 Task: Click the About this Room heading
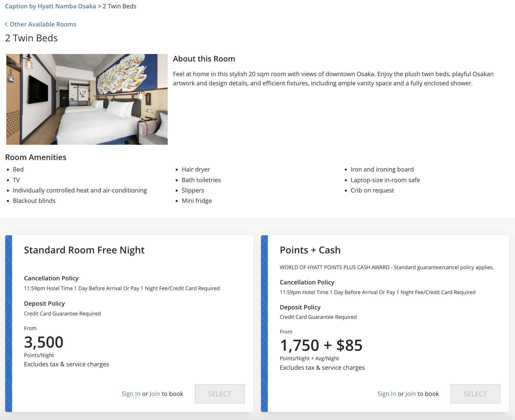coord(204,59)
